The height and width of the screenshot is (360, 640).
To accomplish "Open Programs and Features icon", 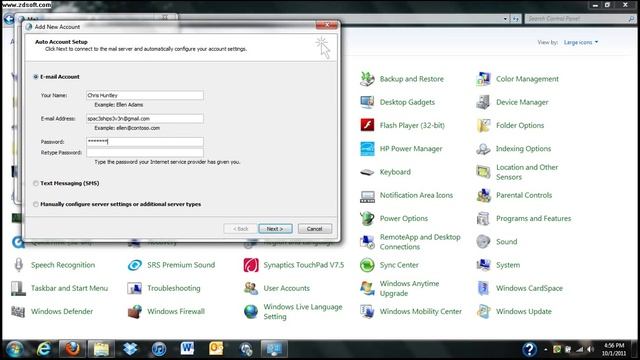I will (x=483, y=218).
